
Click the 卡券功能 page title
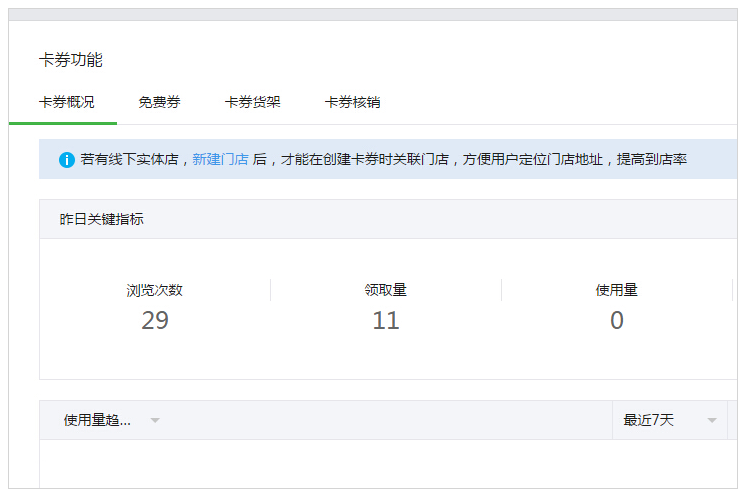tap(71, 60)
